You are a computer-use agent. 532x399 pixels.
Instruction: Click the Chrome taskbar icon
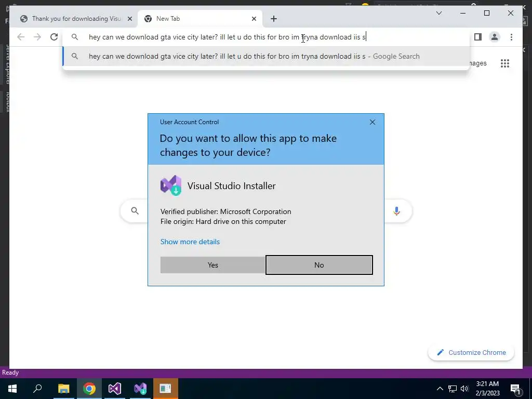coord(89,389)
